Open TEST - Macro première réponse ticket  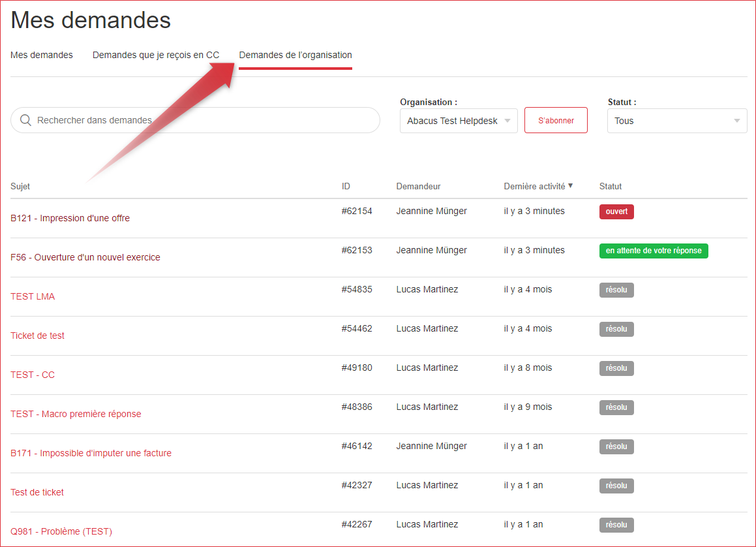point(76,414)
